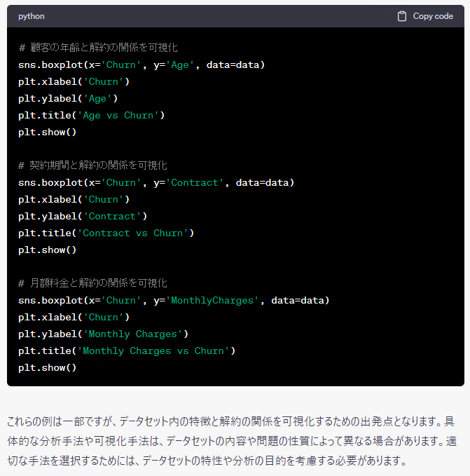This screenshot has width=470, height=476.
Task: Click the second plt.show() line
Action: coord(48,250)
